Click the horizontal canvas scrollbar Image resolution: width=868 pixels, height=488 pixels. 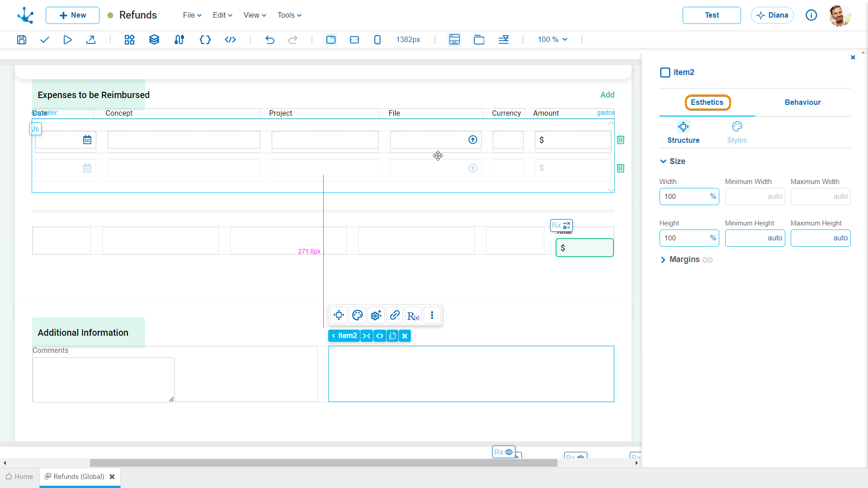point(323,463)
